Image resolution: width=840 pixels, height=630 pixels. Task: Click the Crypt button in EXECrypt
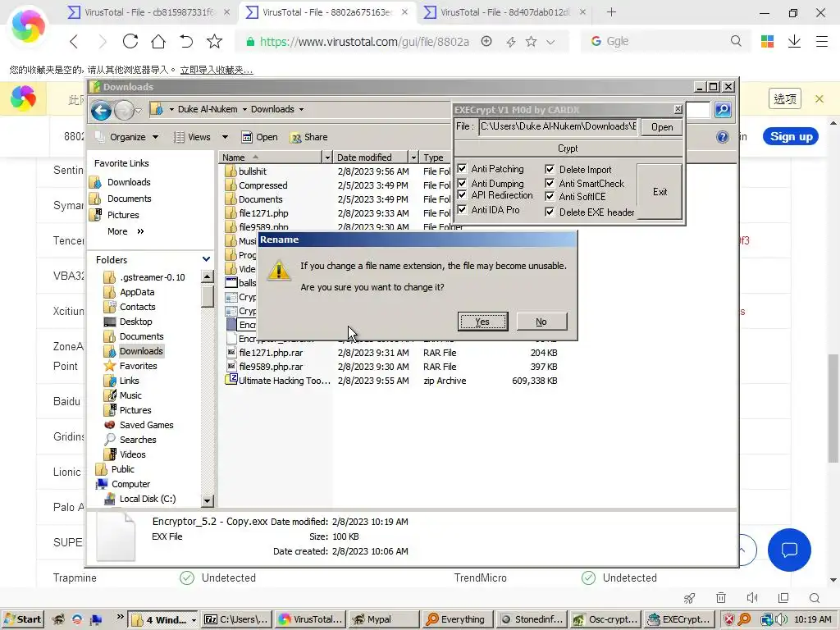pos(568,148)
